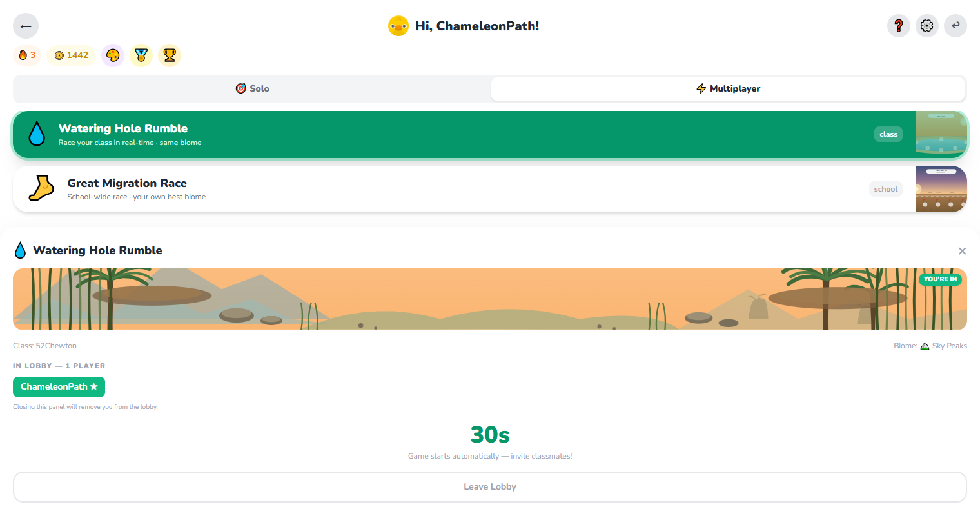980x518 pixels.
Task: Click the Watering Hole Rumble thumbnail
Action: coord(941,134)
